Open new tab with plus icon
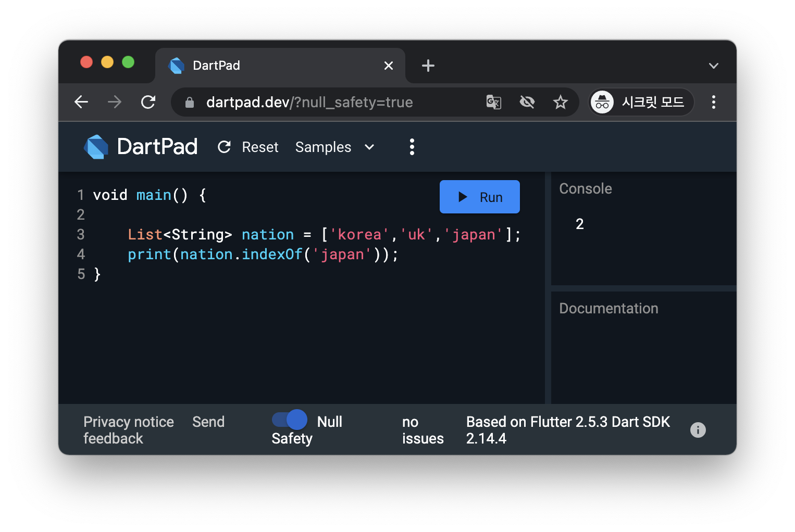The image size is (795, 532). (x=428, y=66)
